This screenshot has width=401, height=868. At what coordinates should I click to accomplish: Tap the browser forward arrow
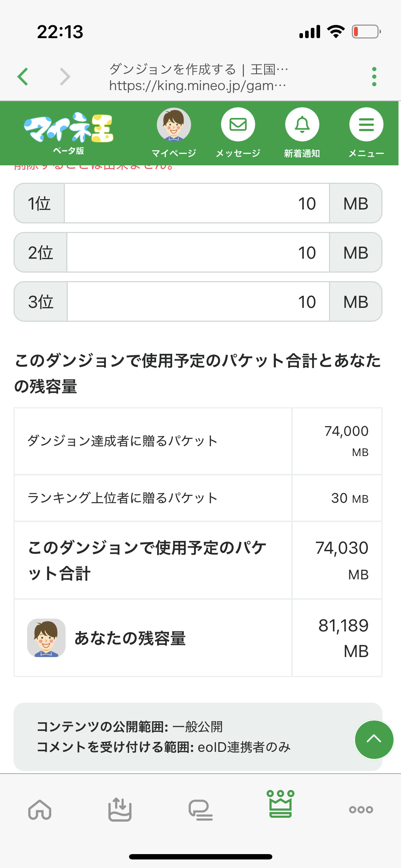65,77
